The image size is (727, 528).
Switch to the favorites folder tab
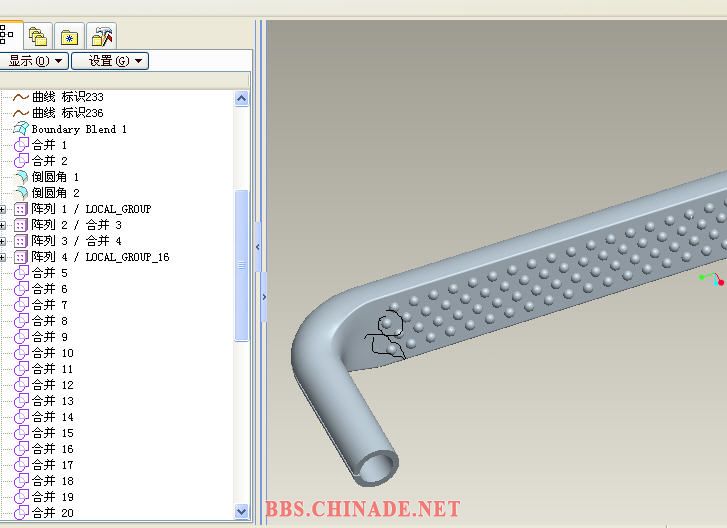tap(69, 37)
